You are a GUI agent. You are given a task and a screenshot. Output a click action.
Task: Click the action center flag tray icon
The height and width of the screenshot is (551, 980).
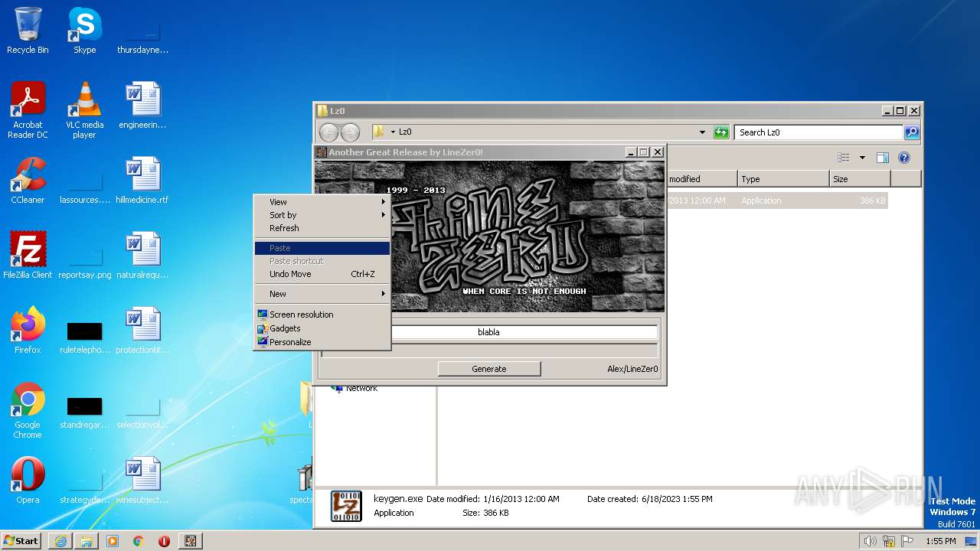[x=907, y=541]
